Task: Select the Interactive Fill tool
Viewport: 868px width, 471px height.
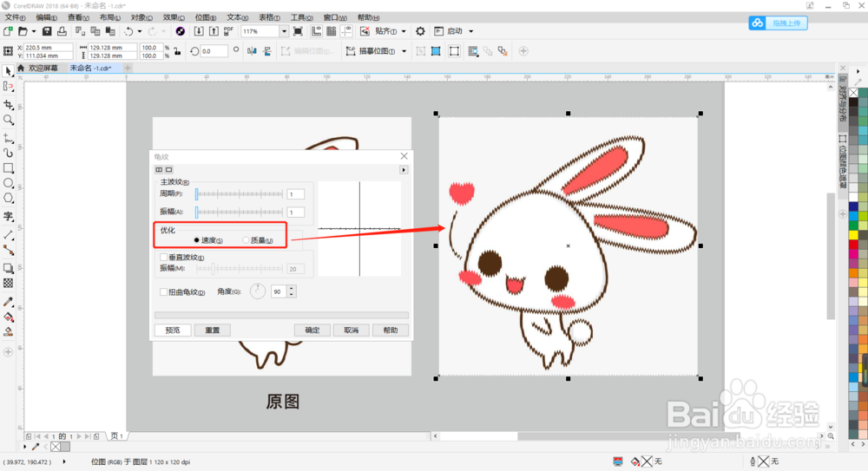Action: pyautogui.click(x=8, y=317)
